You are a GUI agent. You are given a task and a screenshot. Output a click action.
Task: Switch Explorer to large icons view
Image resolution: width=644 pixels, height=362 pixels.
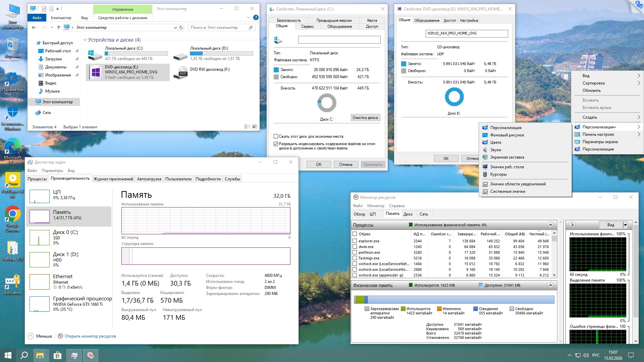pos(255,127)
